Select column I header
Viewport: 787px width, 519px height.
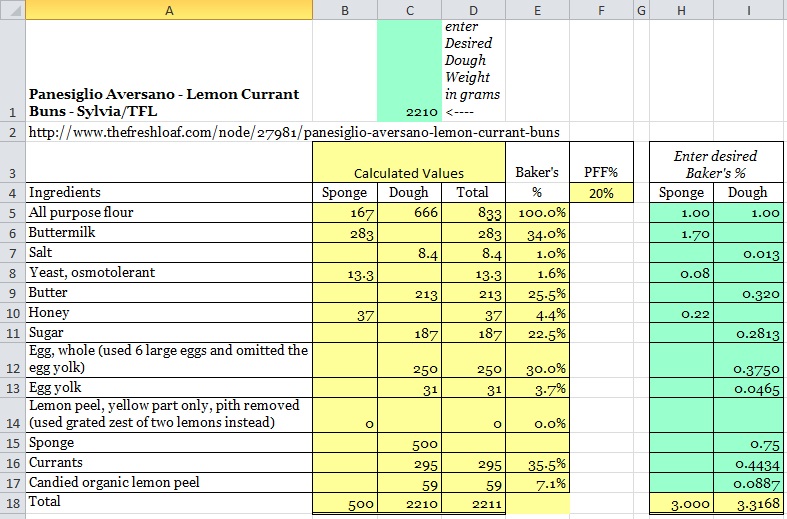747,10
